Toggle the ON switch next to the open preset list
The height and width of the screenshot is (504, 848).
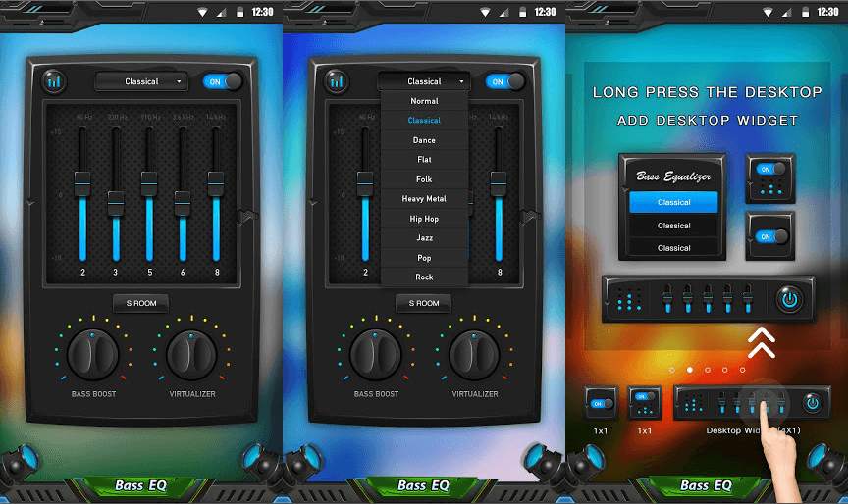pyautogui.click(x=504, y=81)
